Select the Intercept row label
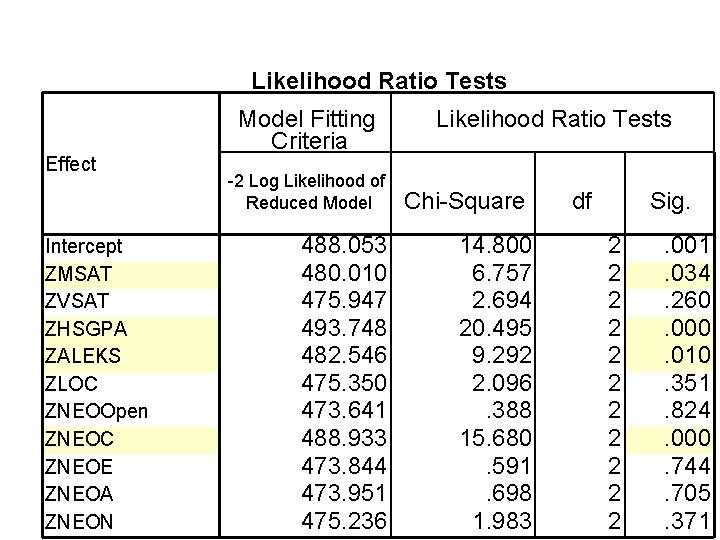The width and height of the screenshot is (720, 540). [x=85, y=246]
